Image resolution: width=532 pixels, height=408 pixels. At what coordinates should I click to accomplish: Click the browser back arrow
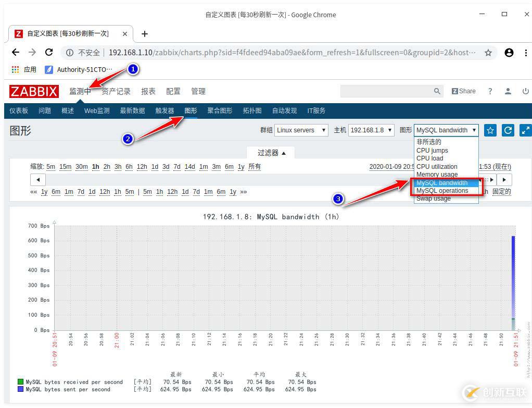16,52
